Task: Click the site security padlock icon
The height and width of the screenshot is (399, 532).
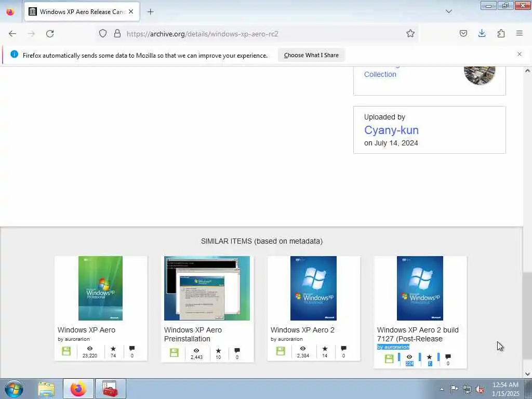Action: (117, 33)
